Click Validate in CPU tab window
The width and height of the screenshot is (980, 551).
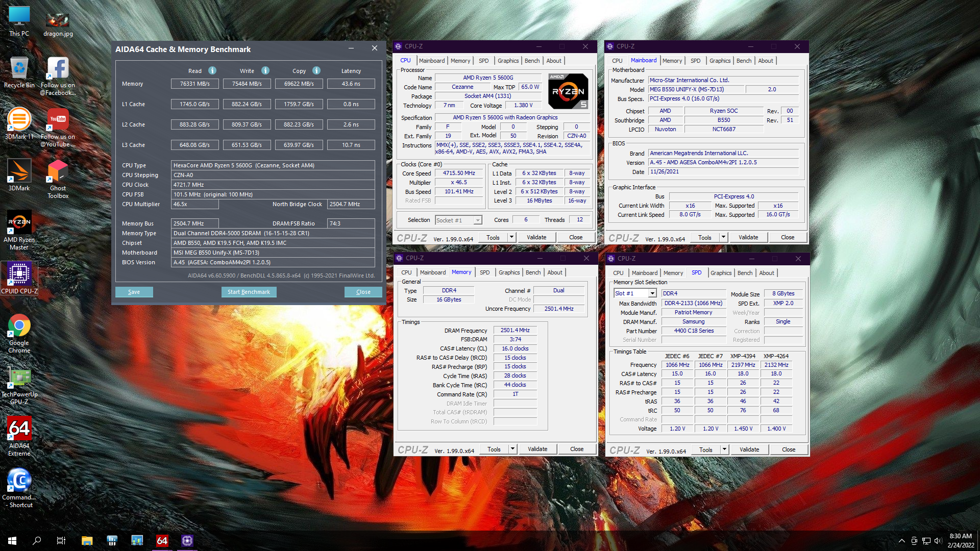pyautogui.click(x=536, y=237)
